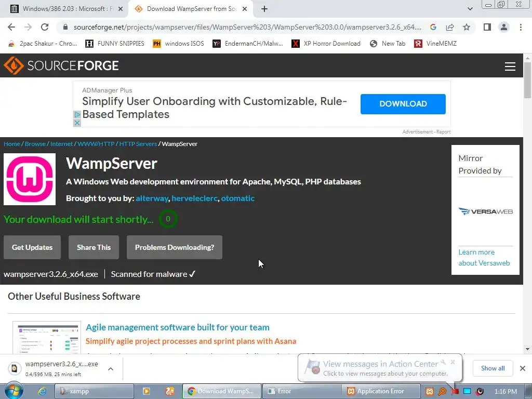Screen dimensions: 532x399
Task: Open a new tab with the plus button
Action: tap(264, 9)
